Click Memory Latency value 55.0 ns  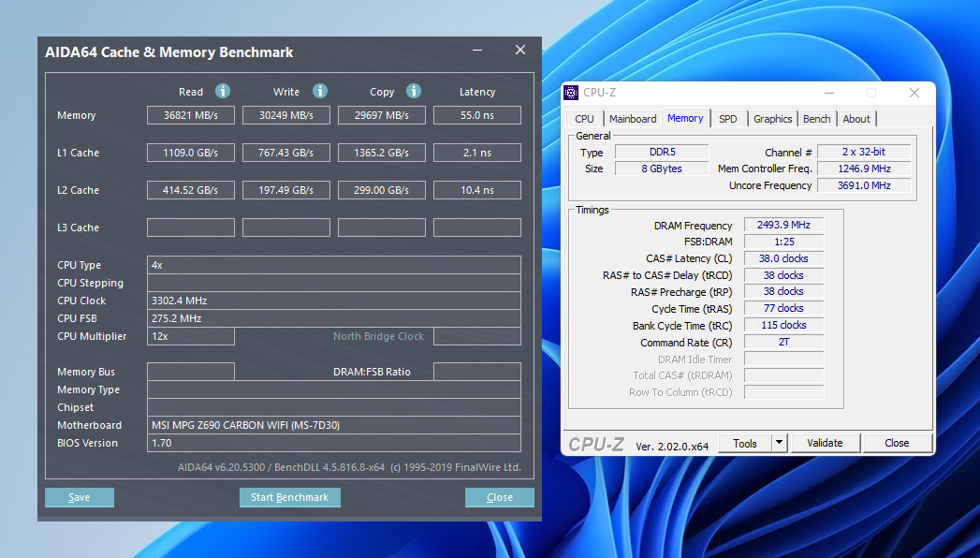click(476, 115)
